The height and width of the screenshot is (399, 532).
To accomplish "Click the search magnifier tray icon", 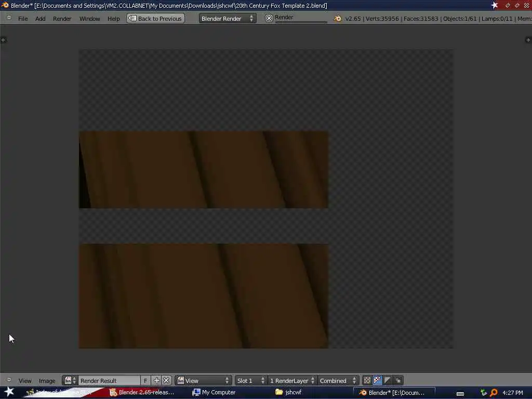I will (x=494, y=393).
